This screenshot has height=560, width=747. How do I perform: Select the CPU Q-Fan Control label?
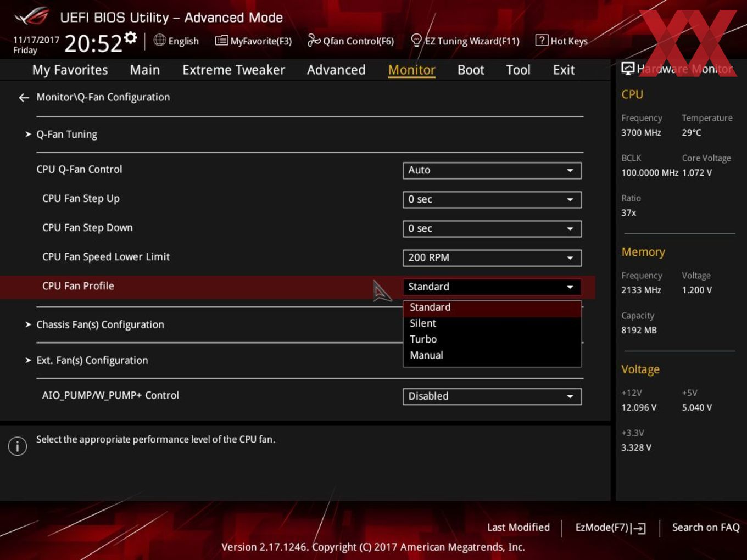tap(79, 170)
